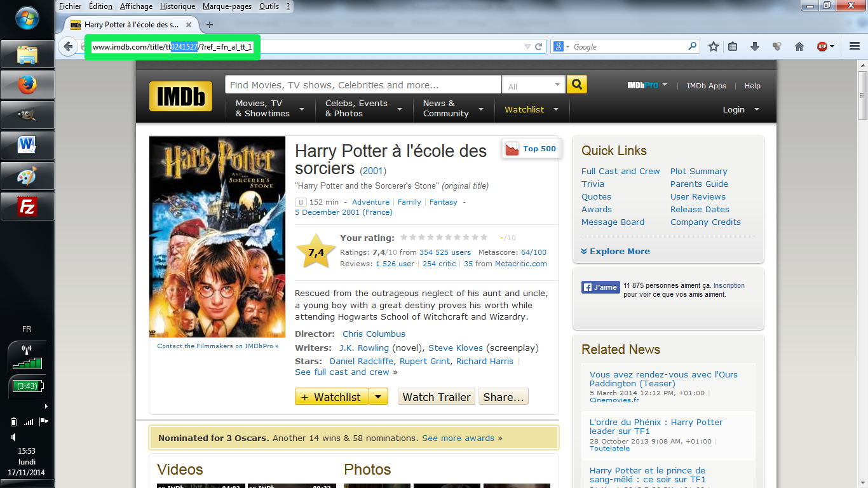Open the bookmarks list icon
This screenshot has width=868, height=488.
coord(733,46)
